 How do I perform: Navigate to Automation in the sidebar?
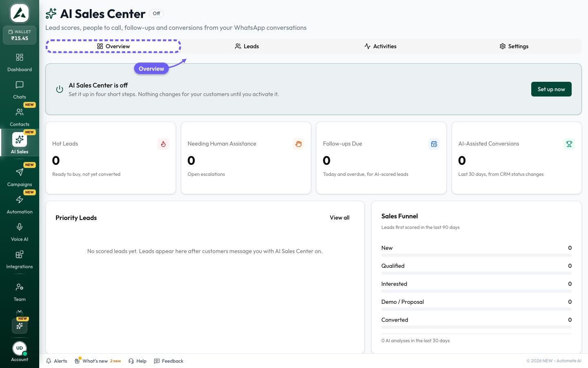point(20,205)
